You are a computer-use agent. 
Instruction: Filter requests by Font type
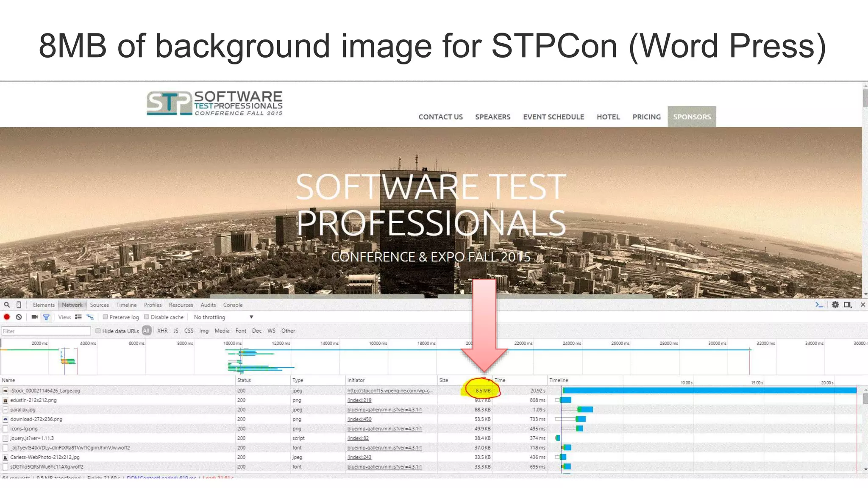[241, 331]
